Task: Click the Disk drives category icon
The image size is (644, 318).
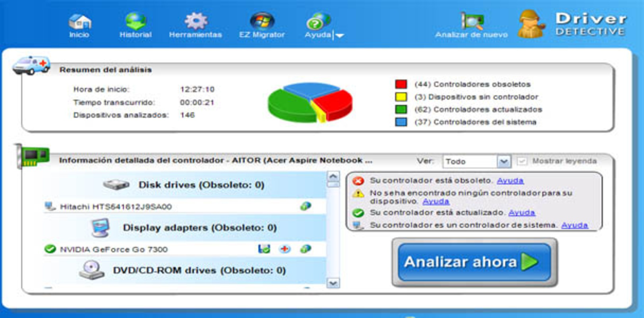Action: [x=116, y=184]
